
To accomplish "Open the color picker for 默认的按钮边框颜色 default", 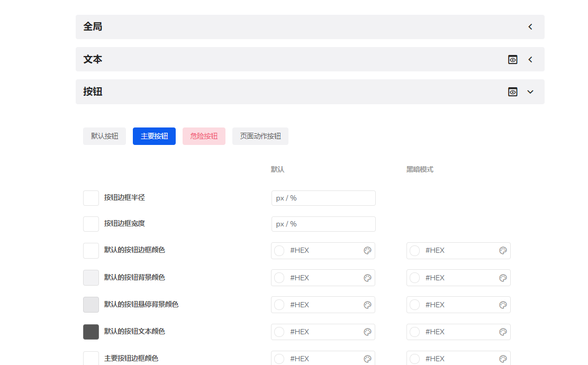I will tap(367, 250).
